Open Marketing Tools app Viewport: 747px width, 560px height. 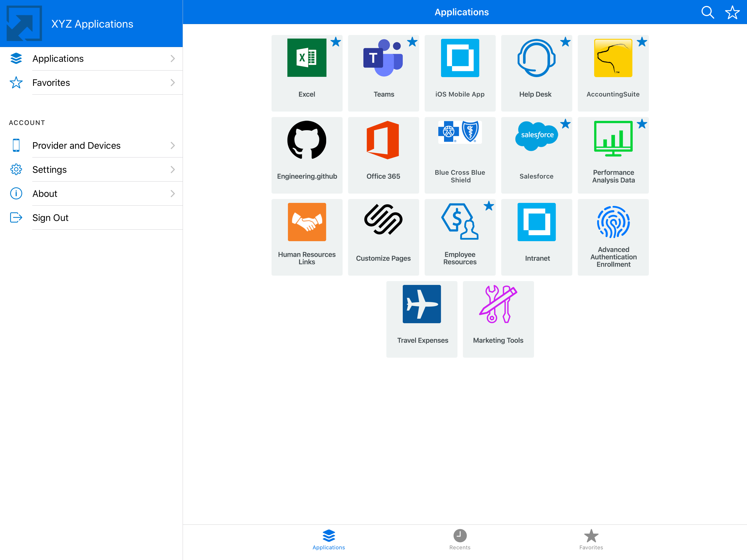pyautogui.click(x=498, y=319)
